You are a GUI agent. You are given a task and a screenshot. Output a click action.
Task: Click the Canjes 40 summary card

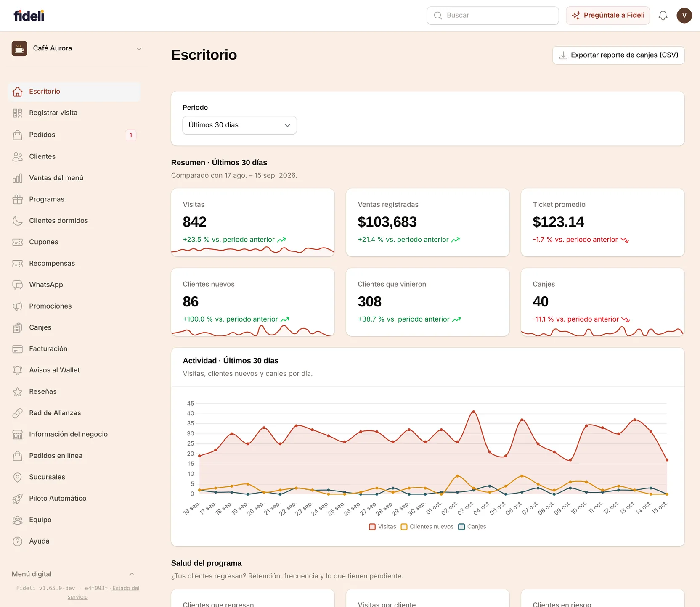coord(602,302)
